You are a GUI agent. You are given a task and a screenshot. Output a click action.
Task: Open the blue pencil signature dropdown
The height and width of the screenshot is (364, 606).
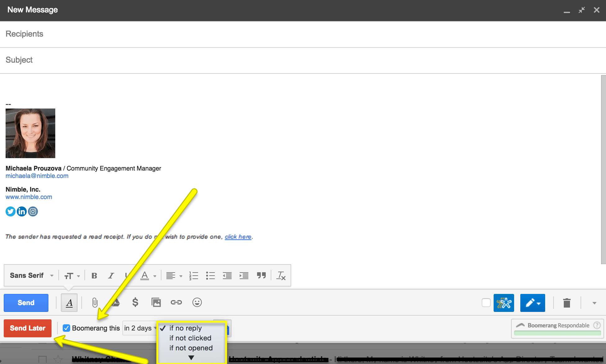click(532, 303)
